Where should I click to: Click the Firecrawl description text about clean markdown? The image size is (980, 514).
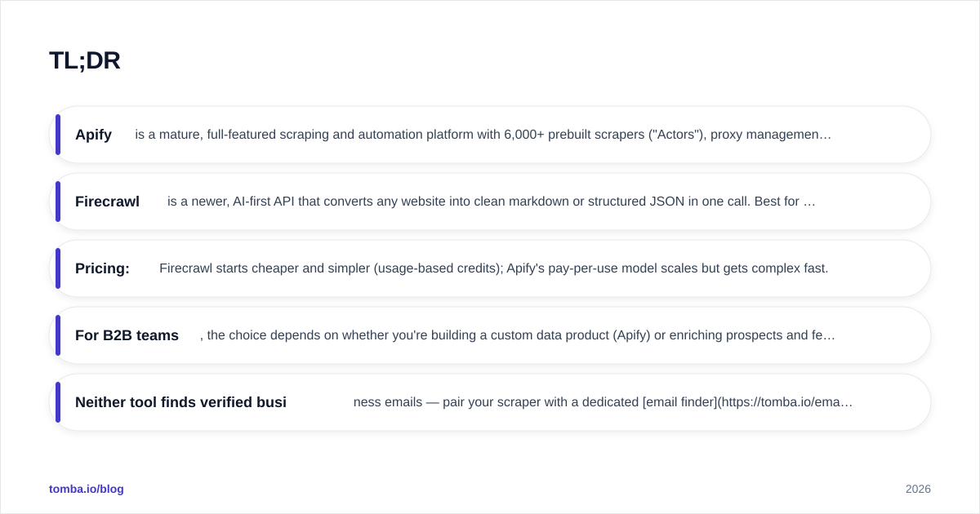click(x=492, y=202)
